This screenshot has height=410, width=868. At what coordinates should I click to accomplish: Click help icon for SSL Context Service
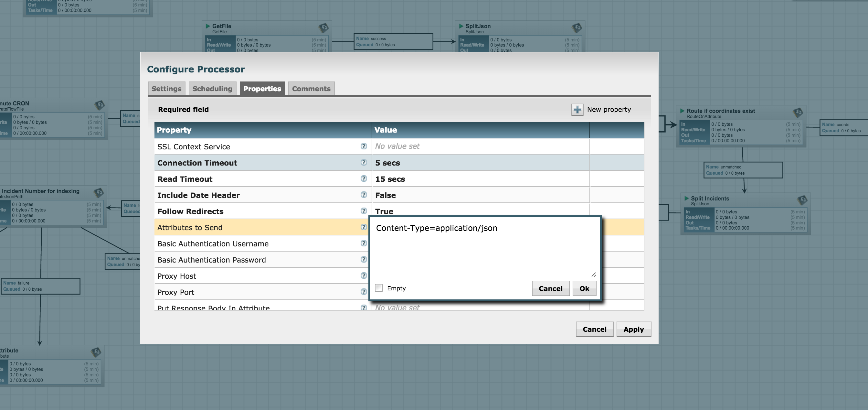(x=363, y=146)
